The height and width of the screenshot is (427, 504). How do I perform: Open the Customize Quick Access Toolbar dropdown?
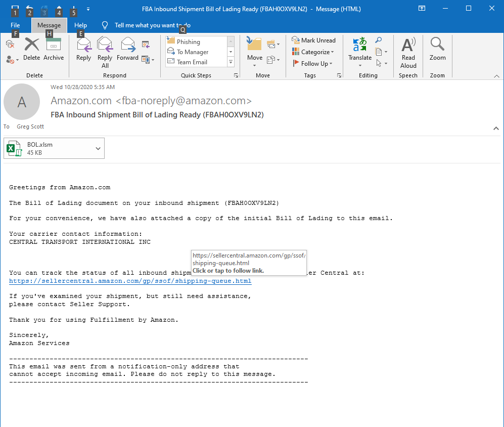click(x=88, y=9)
